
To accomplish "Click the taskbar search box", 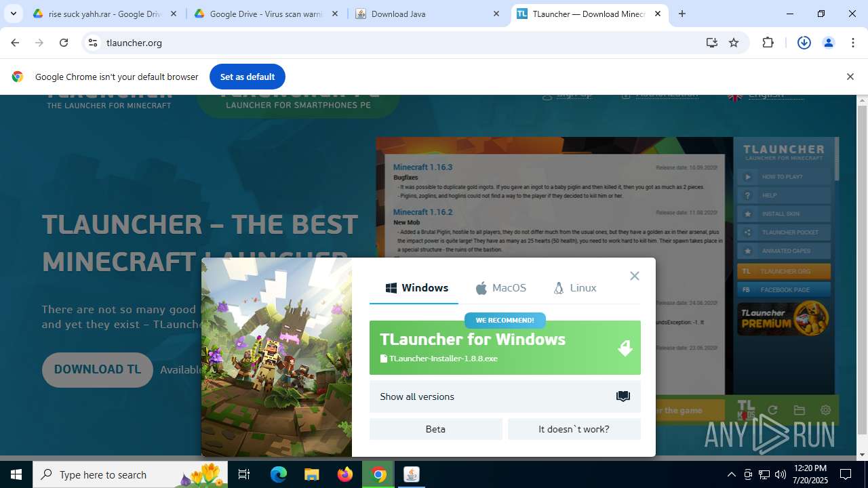I will click(130, 474).
